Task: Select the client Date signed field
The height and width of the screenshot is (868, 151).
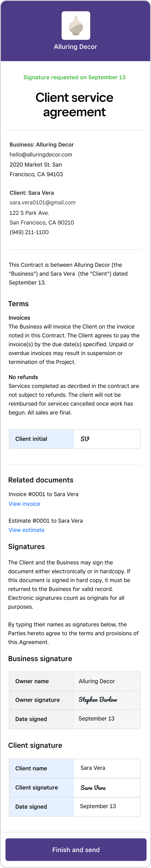Action: (x=107, y=806)
